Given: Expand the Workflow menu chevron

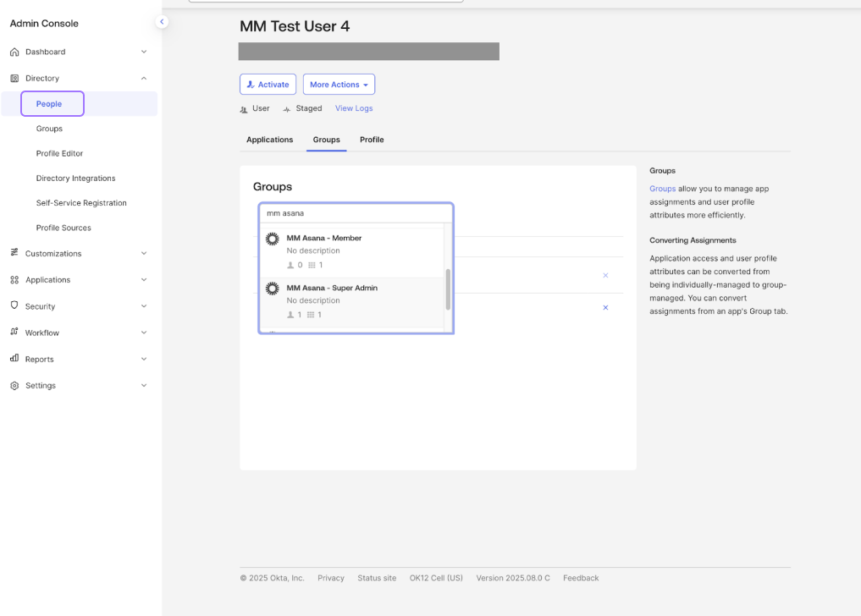Looking at the screenshot, I should tap(143, 333).
